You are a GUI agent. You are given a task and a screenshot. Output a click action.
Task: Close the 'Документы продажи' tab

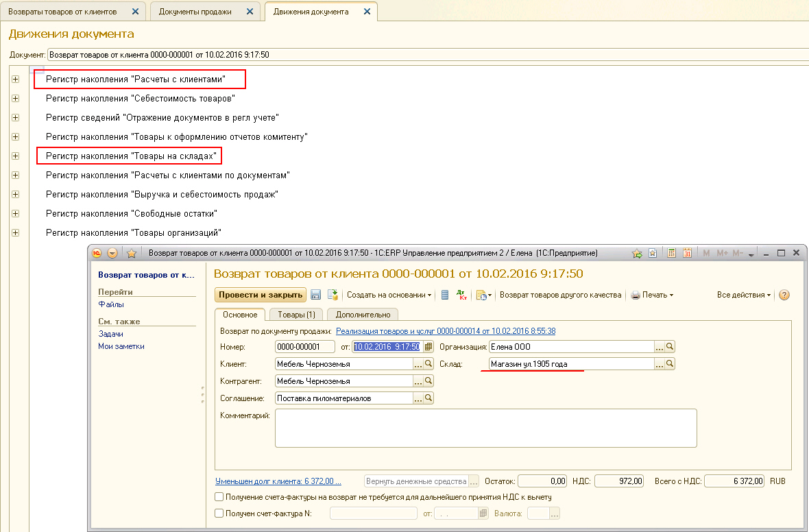[250, 12]
